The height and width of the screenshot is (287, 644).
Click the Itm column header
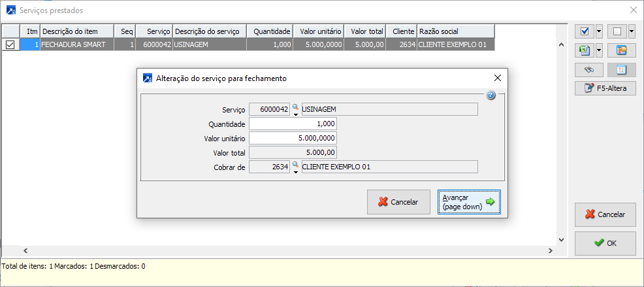(x=31, y=31)
